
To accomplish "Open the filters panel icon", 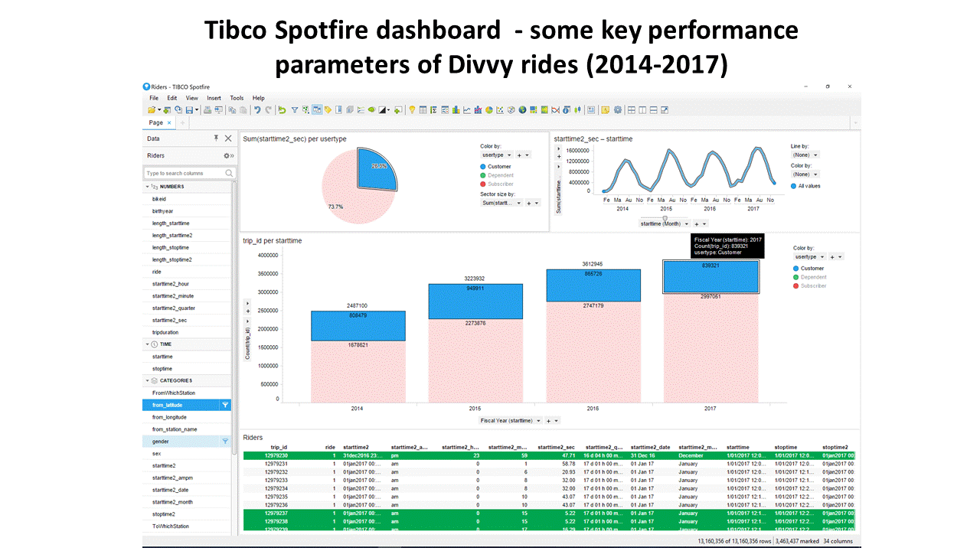I will (294, 109).
